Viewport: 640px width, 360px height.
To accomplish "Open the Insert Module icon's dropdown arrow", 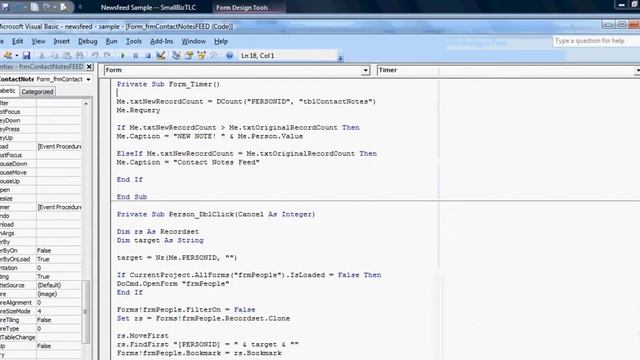I will (17, 56).
